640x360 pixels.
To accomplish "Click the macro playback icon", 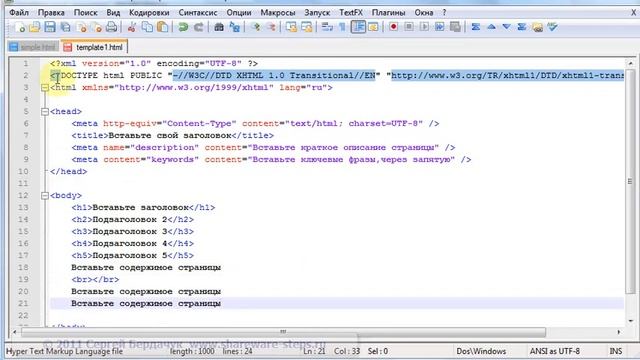I will [x=424, y=27].
